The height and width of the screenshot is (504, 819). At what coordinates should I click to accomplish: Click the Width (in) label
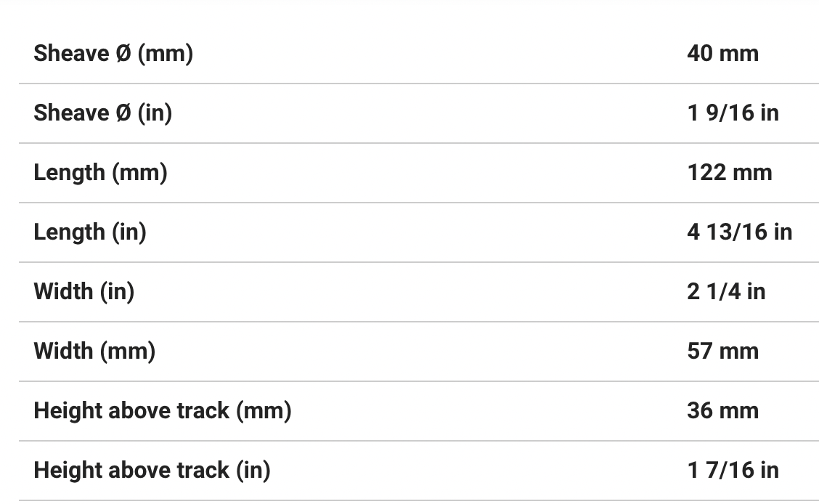(x=84, y=292)
